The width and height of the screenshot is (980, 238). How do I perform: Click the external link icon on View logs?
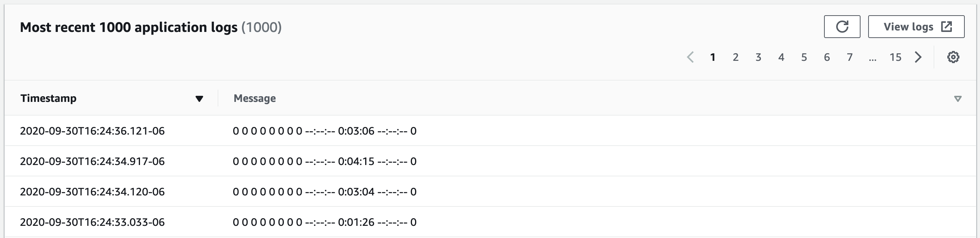947,27
